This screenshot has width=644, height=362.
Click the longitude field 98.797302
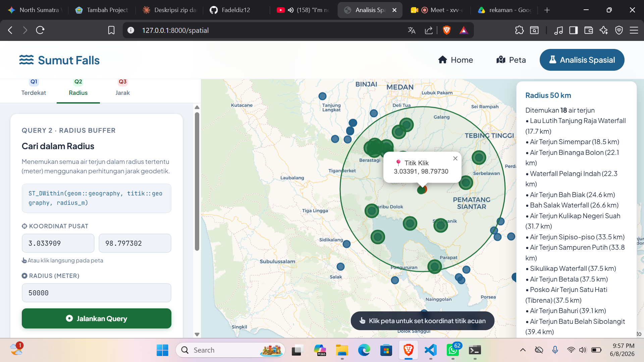point(135,243)
